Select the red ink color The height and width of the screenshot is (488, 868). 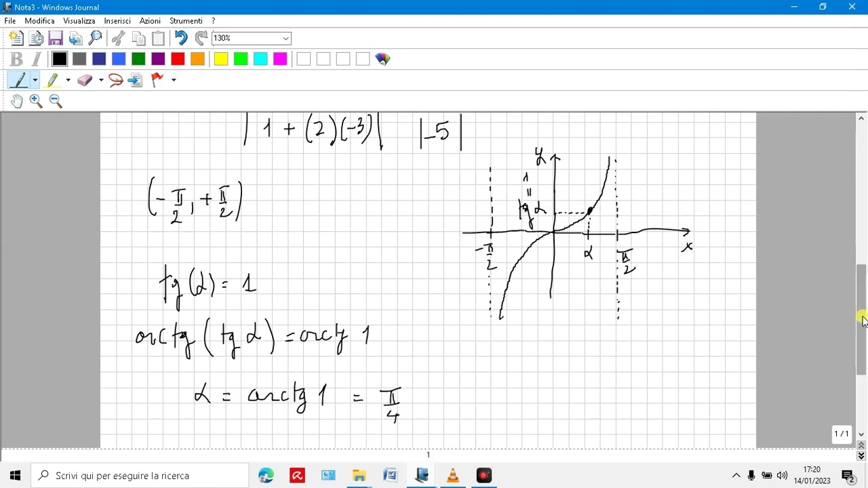point(178,59)
